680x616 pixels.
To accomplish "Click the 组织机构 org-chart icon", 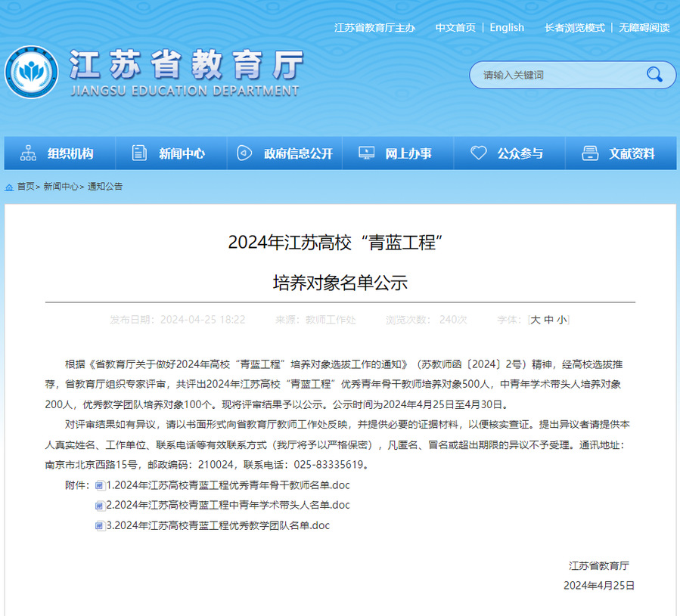I will [28, 153].
